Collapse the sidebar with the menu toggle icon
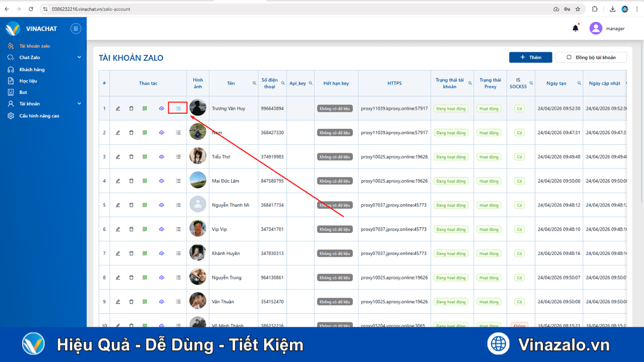This screenshot has height=362, width=644. point(76,29)
